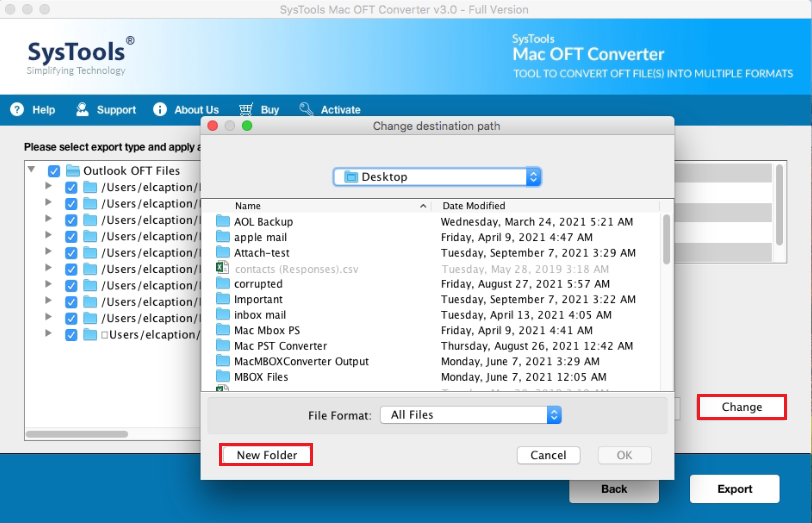This screenshot has height=523, width=812.
Task: Expand the second /Users/elcaption tree row
Action: coord(48,202)
